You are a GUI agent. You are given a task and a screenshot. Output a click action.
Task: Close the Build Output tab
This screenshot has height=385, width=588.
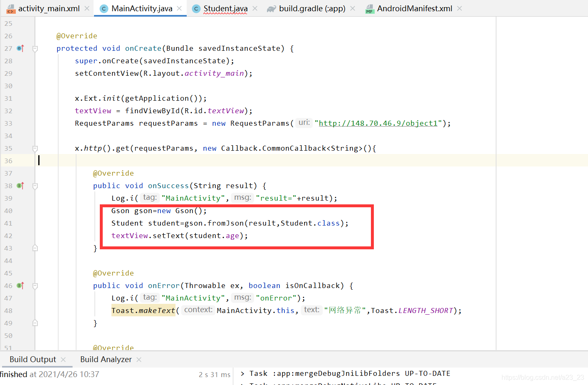63,359
